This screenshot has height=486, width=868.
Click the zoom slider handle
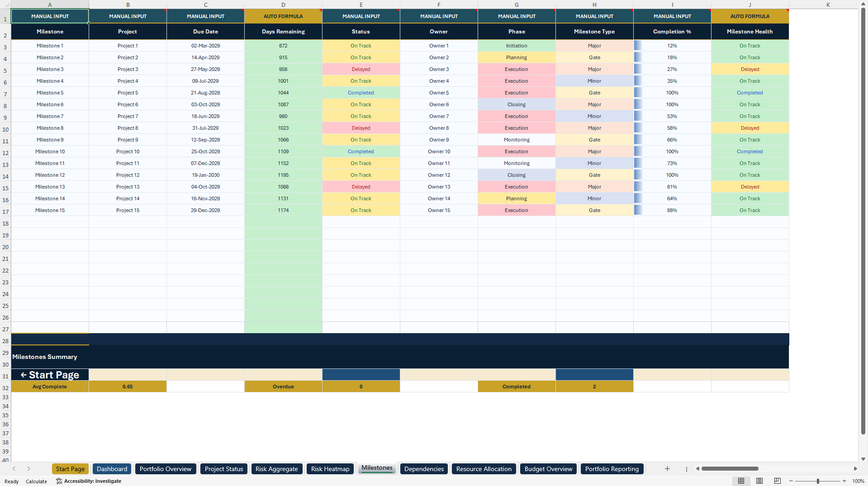pos(818,481)
